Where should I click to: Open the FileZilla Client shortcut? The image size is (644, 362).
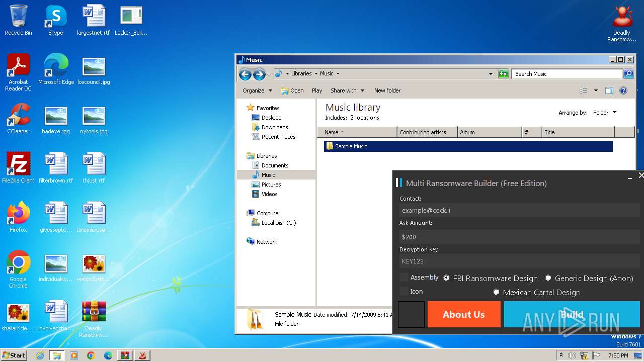click(18, 168)
